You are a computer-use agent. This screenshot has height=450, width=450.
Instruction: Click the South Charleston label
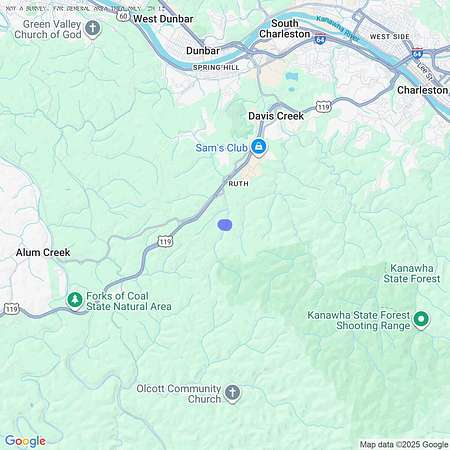click(285, 29)
